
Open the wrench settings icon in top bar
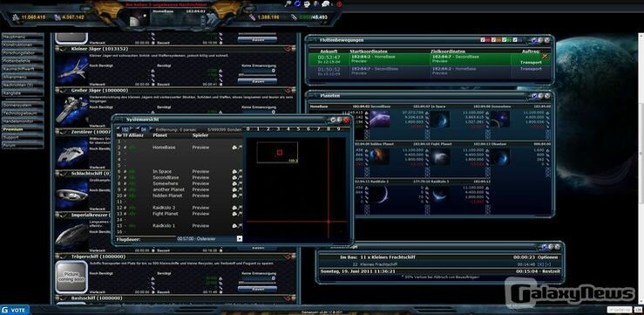[288, 3]
